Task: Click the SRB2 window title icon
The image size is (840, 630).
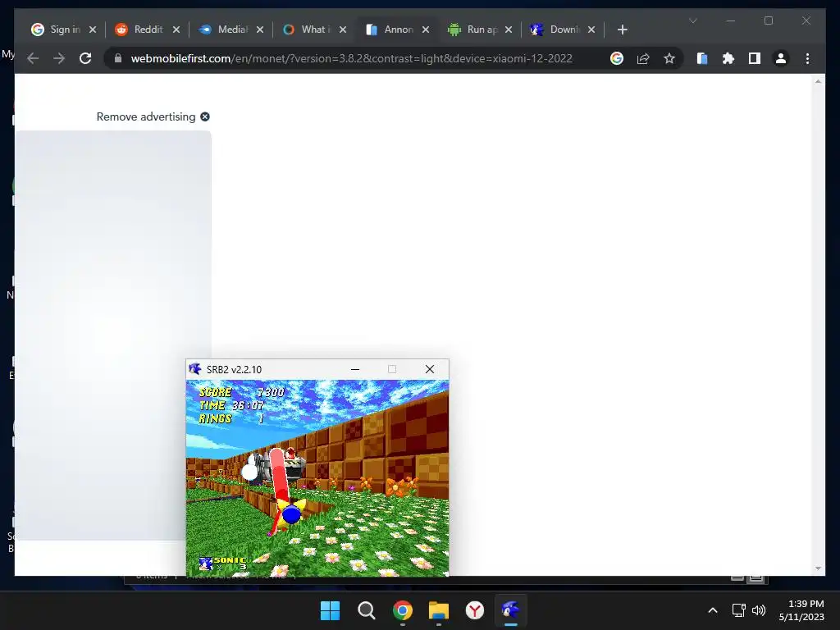Action: point(195,369)
